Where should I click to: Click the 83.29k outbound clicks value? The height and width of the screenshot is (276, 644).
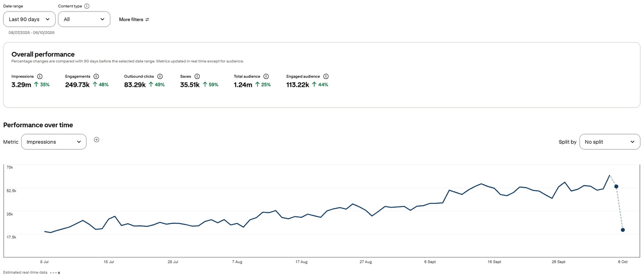click(135, 85)
